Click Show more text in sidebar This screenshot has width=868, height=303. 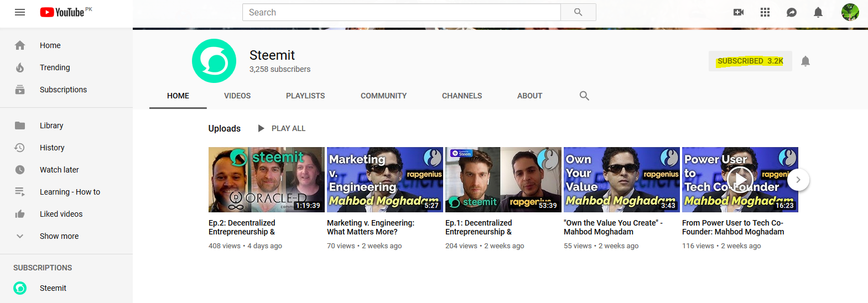click(x=59, y=236)
